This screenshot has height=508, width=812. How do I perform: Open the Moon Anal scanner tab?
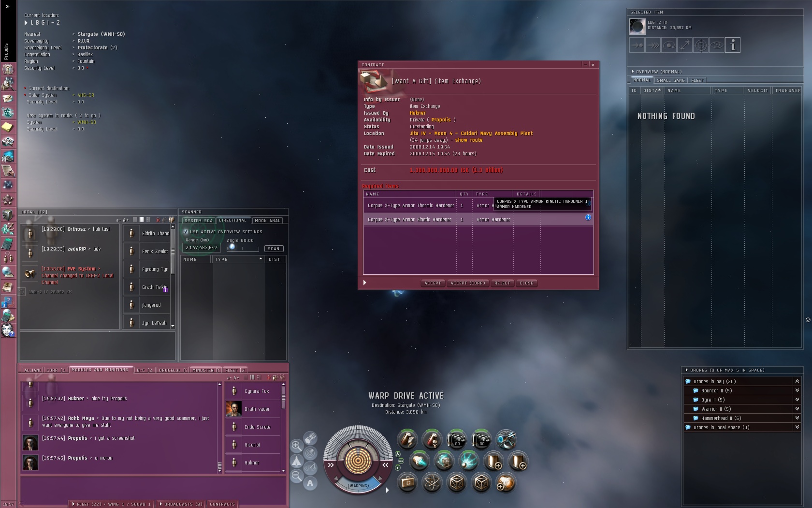tap(268, 221)
